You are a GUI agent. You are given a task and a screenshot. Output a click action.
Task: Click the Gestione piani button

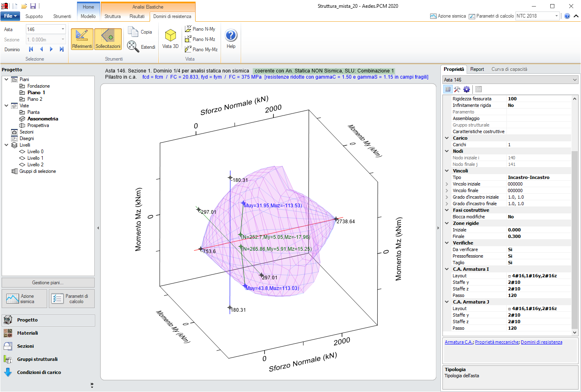pyautogui.click(x=48, y=283)
